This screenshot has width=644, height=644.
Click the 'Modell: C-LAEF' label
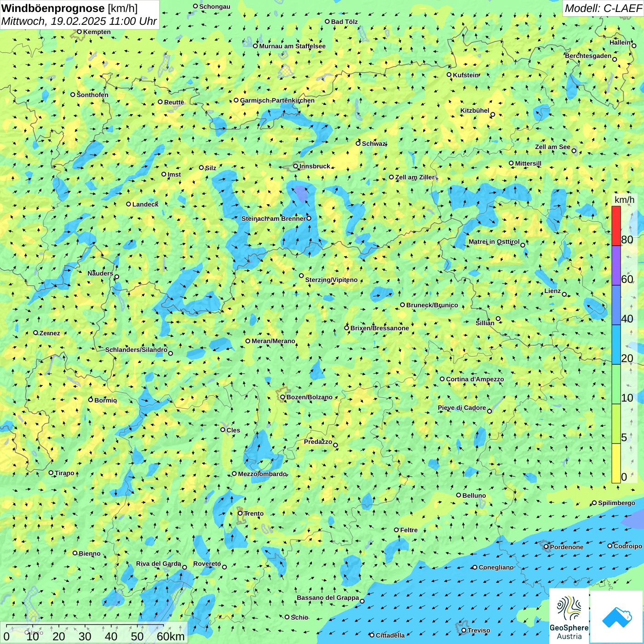[x=603, y=8]
